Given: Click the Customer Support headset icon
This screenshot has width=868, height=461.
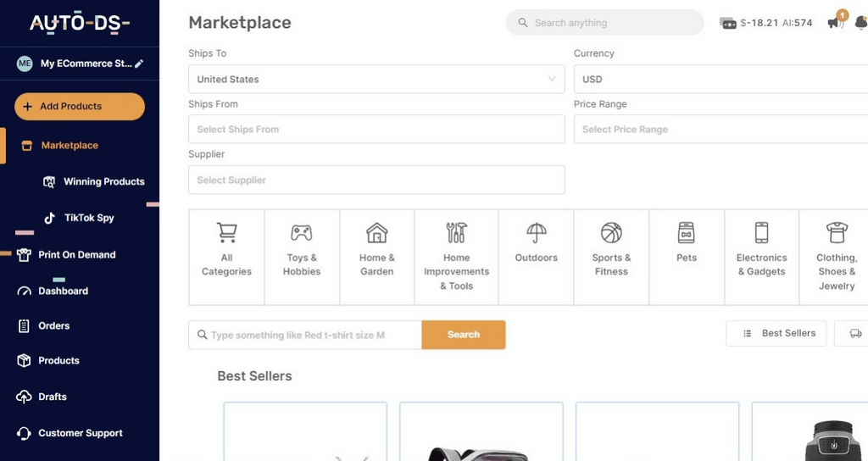Looking at the screenshot, I should 24,433.
